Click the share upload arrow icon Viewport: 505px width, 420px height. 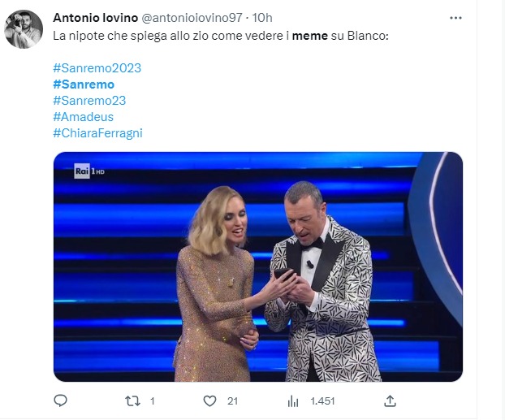(390, 401)
